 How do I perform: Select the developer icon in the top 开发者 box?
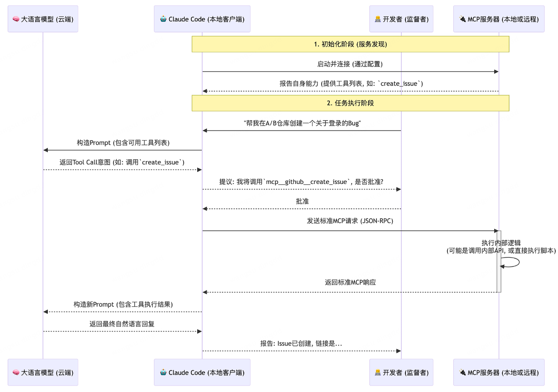click(x=378, y=19)
